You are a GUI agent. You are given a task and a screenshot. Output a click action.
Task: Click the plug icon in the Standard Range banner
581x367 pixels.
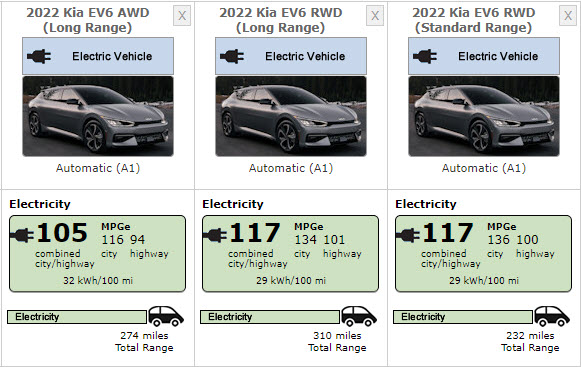425,56
